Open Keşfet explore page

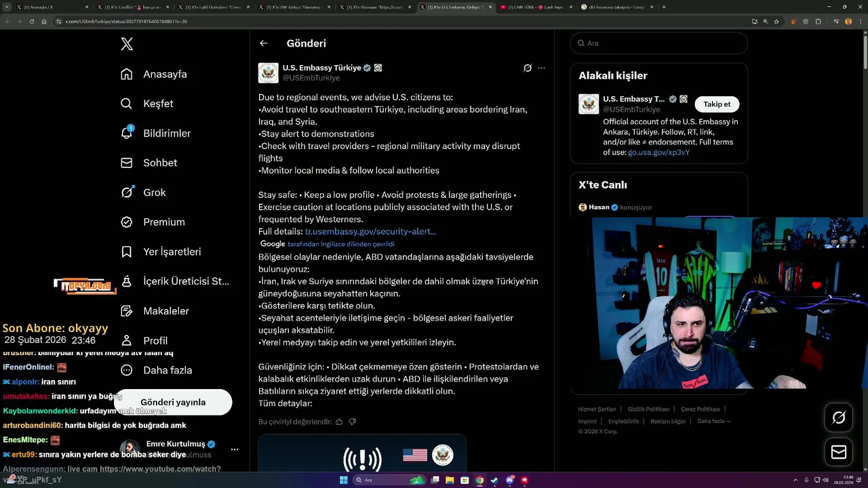click(146, 104)
